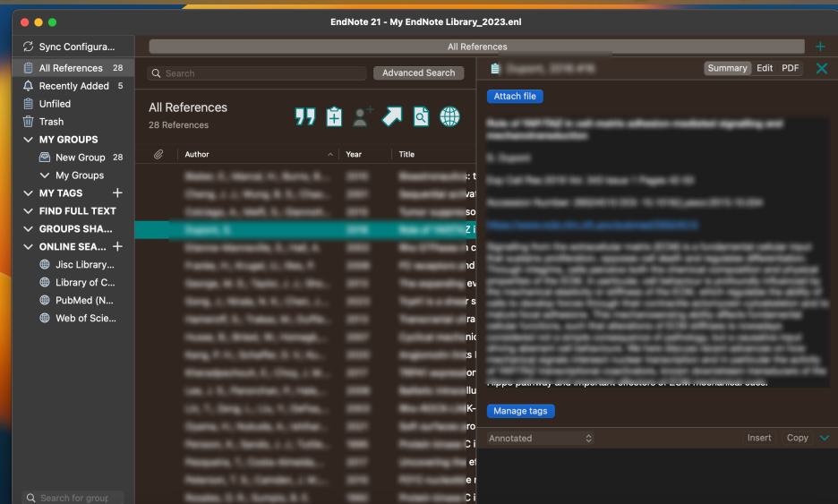Open Recently Added group
The image size is (838, 504).
tap(73, 86)
